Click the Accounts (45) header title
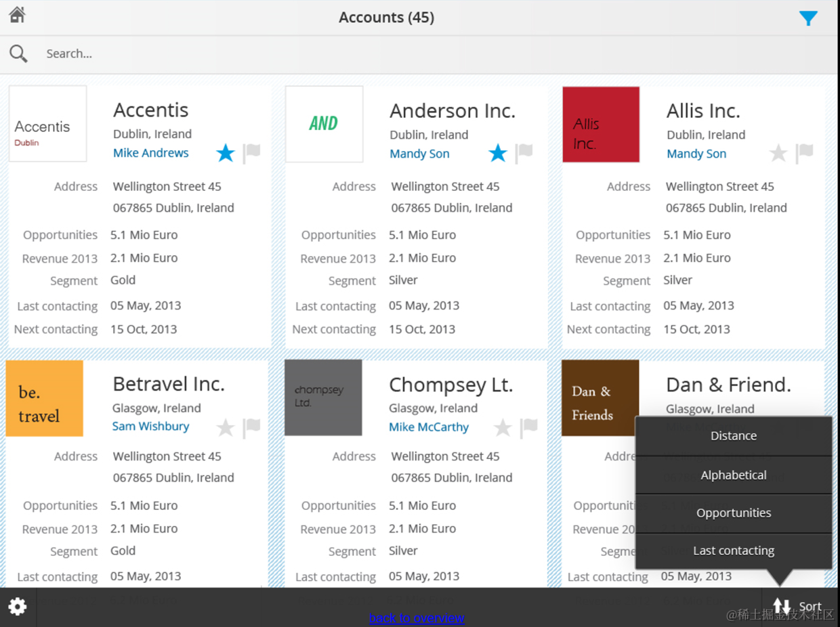This screenshot has height=627, width=840. point(386,18)
